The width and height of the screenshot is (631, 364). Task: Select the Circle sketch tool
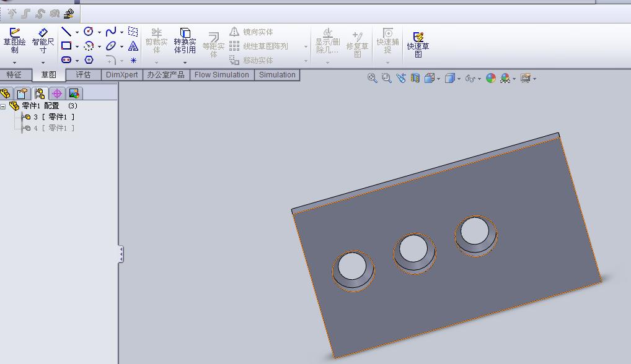tap(89, 32)
